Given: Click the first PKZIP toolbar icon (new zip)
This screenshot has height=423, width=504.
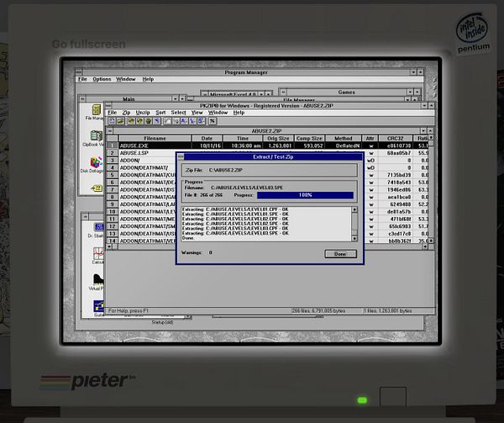Looking at the screenshot, I should [x=112, y=121].
